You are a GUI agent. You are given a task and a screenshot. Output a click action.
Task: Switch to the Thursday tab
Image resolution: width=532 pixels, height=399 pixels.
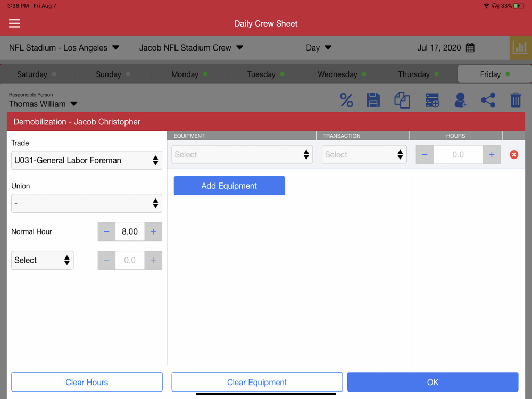click(418, 74)
